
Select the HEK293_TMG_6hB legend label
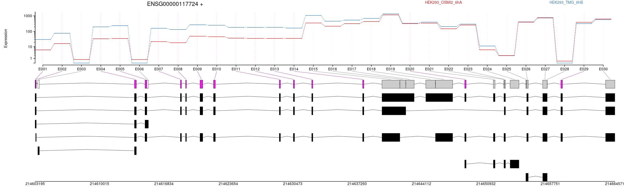(x=566, y=2)
